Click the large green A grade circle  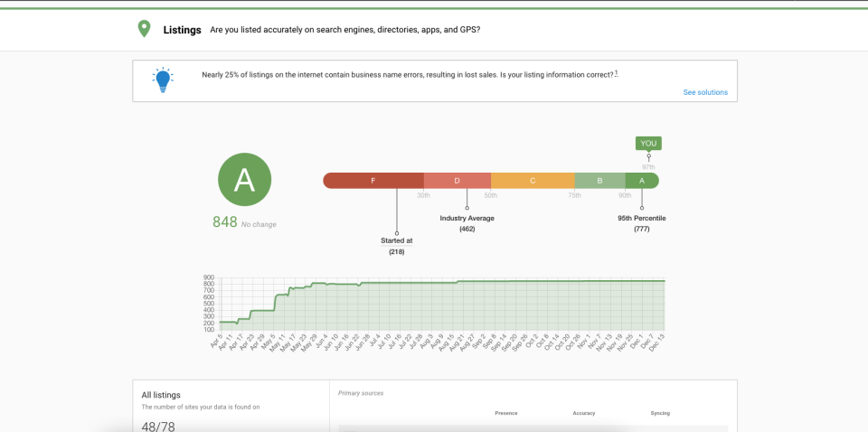(x=244, y=180)
